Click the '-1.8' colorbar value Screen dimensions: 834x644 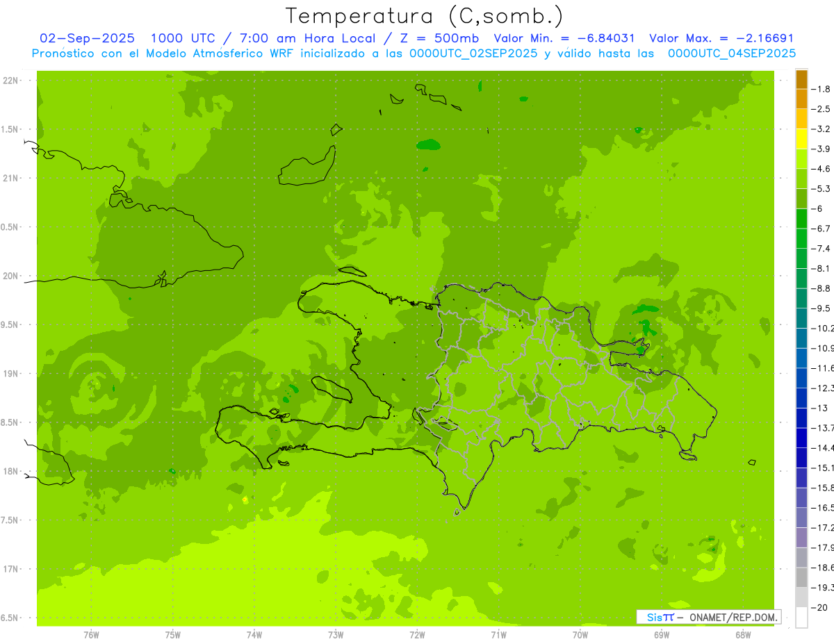point(822,89)
